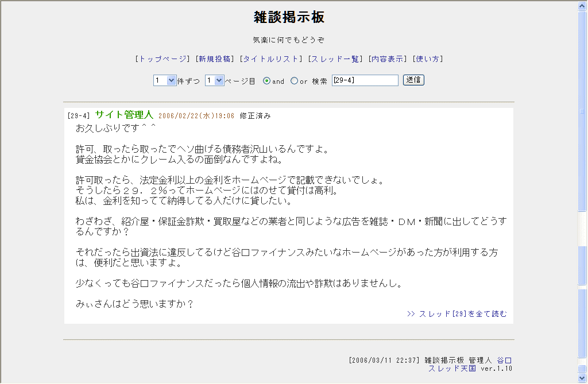Image resolution: width=588 pixels, height=384 pixels.
Task: Select the 'and' search radio button
Action: point(266,81)
